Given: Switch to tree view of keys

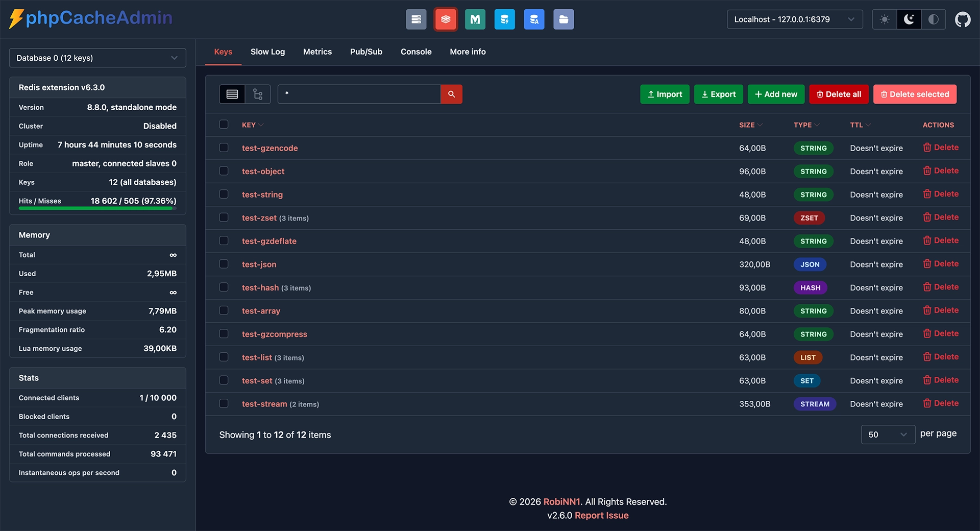Looking at the screenshot, I should coord(258,94).
